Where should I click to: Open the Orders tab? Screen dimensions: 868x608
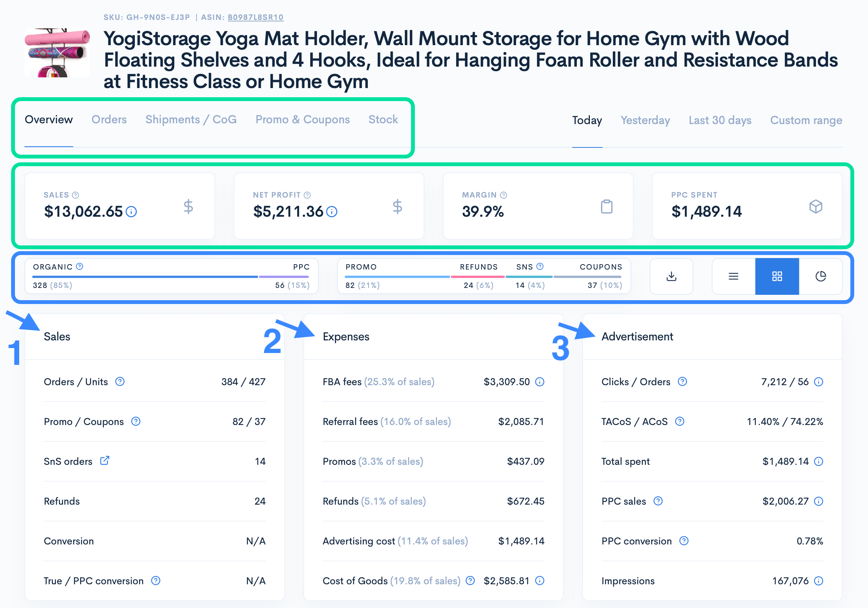coord(109,119)
